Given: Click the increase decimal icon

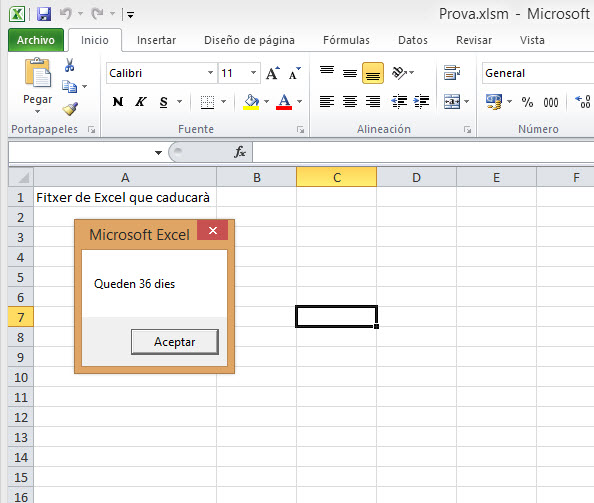Looking at the screenshot, I should click(x=583, y=102).
